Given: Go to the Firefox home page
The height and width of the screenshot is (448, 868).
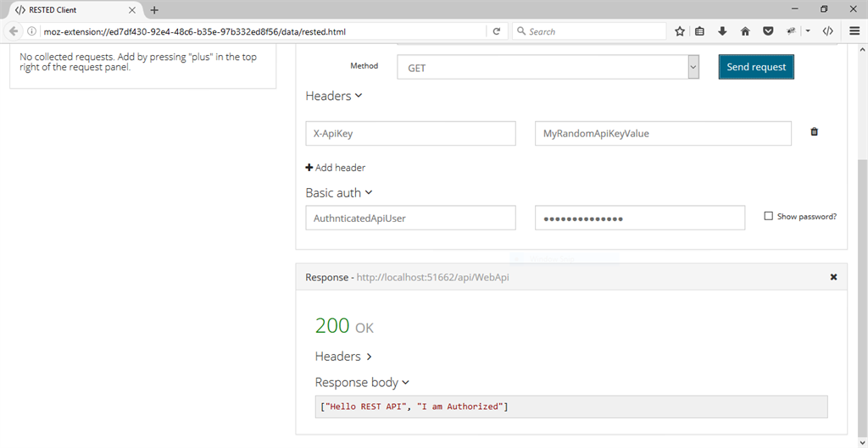Looking at the screenshot, I should pyautogui.click(x=745, y=31).
